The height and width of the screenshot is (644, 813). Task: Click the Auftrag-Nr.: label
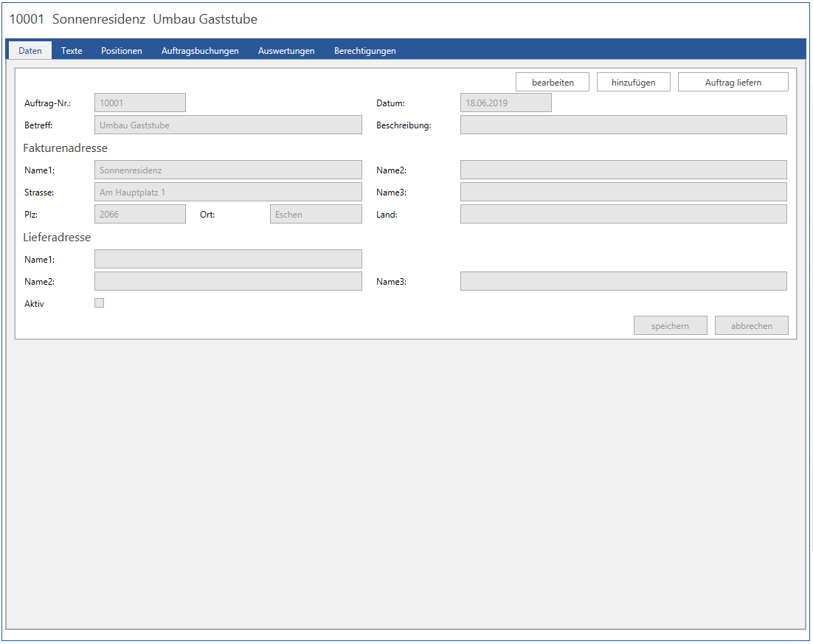(x=48, y=103)
